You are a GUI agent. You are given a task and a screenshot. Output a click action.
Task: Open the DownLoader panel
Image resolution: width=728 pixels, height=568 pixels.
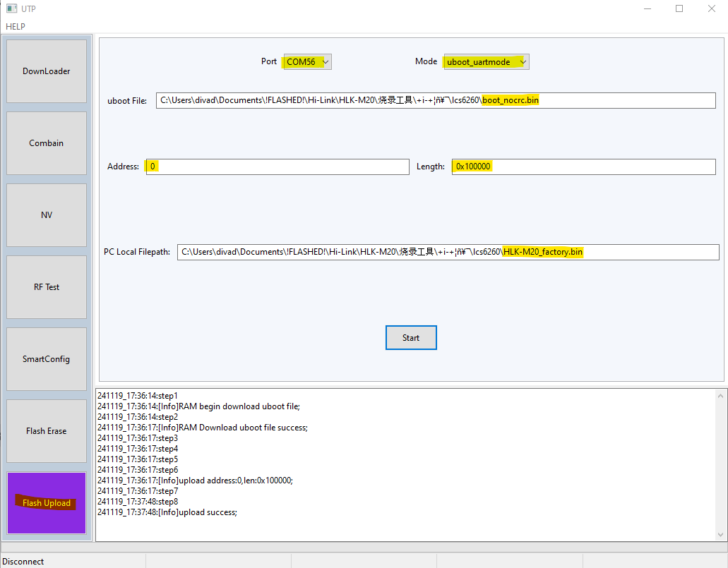47,71
